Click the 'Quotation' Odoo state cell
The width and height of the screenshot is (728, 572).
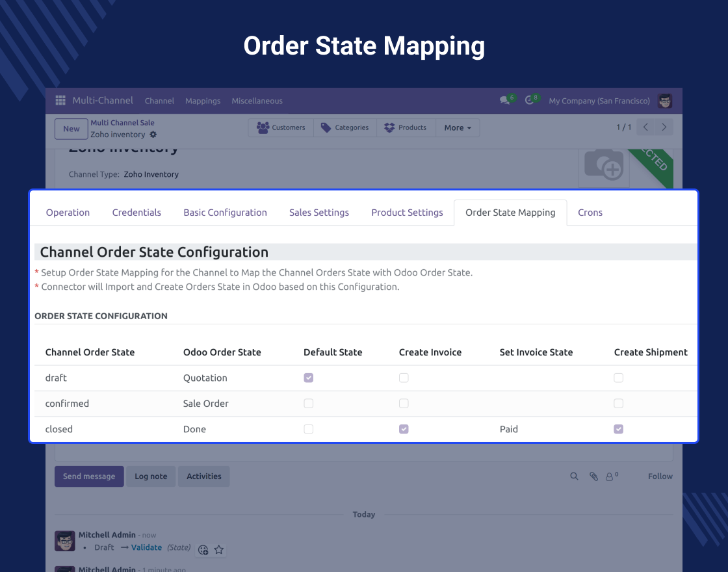[205, 378]
